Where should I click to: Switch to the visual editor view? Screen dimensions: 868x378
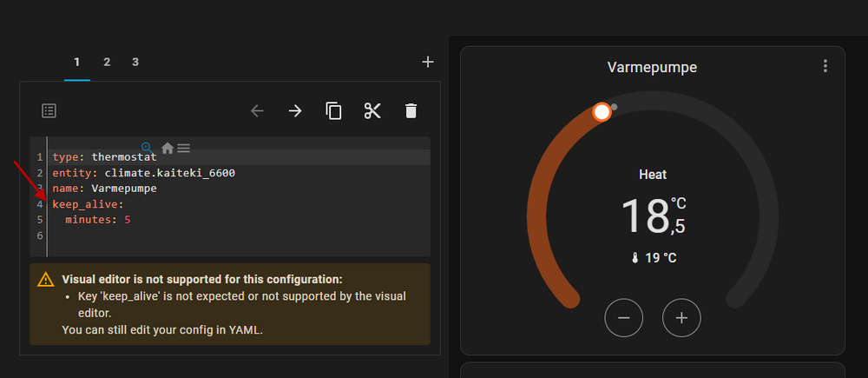click(49, 110)
